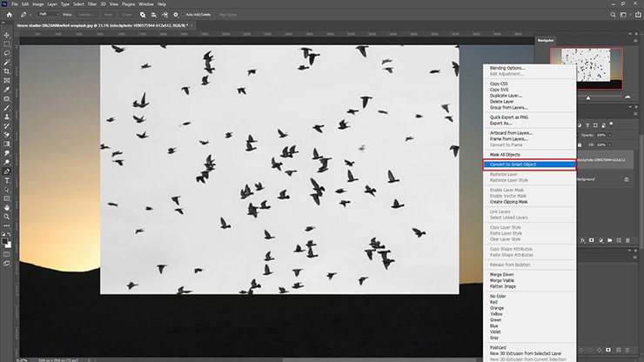644x362 pixels.
Task: Add layer mask icon in Layers panel
Action: (592, 240)
